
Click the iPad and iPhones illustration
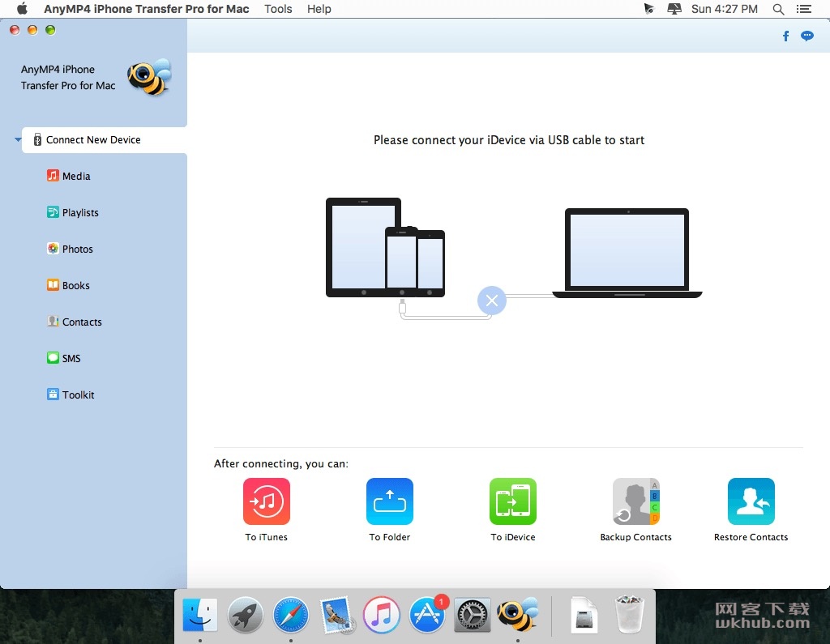tap(385, 247)
